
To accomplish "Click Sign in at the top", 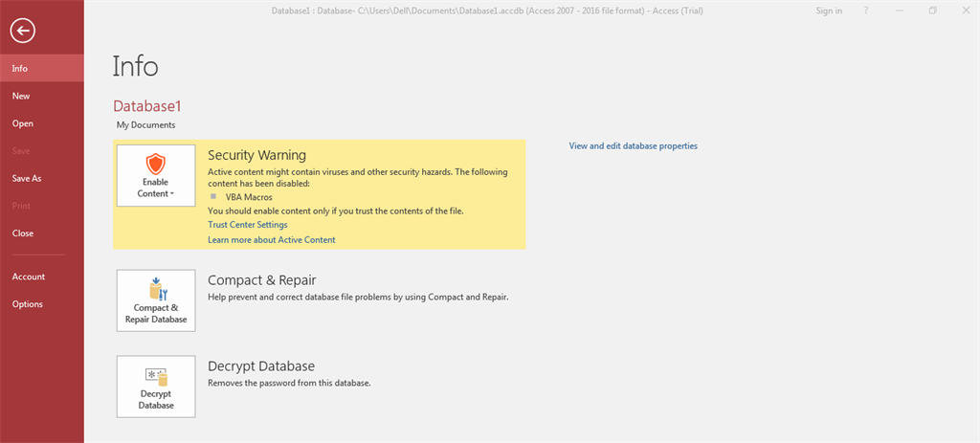I will (829, 11).
